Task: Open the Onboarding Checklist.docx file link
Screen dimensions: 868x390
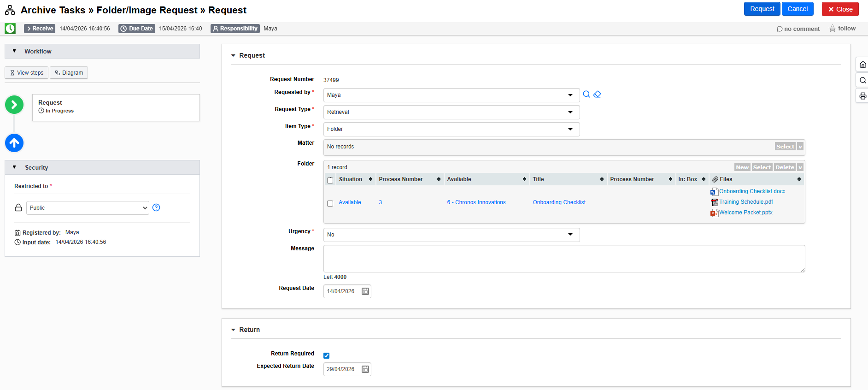Action: pos(752,191)
